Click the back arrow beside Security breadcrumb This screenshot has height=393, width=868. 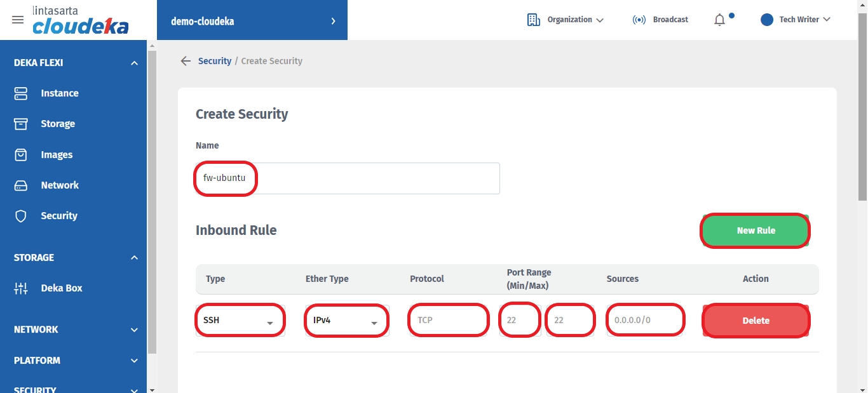point(186,61)
